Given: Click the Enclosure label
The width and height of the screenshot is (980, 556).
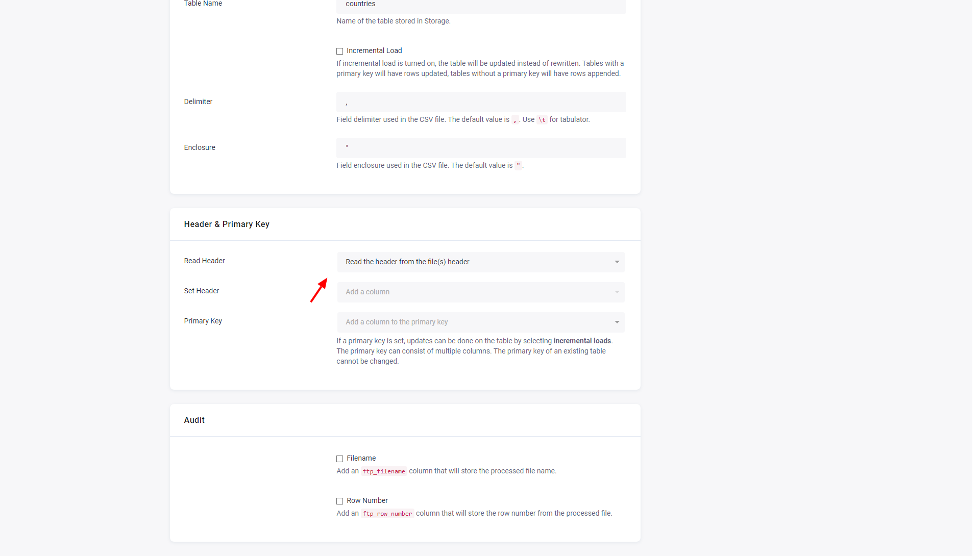Looking at the screenshot, I should click(x=200, y=148).
